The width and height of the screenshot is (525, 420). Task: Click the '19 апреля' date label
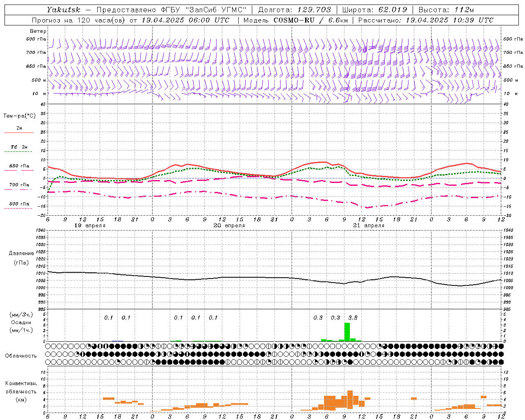pyautogui.click(x=90, y=226)
